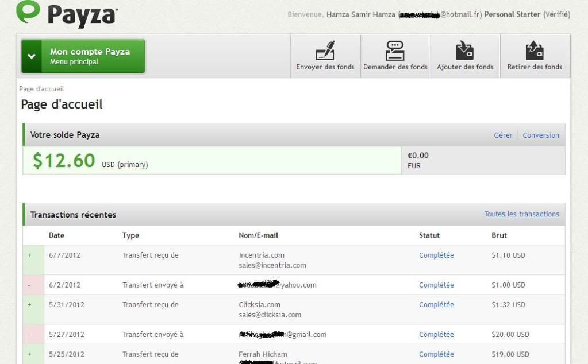Screen dimensions: 588x364
Task: Click the Page d'accueil breadcrumb
Action: (x=41, y=89)
